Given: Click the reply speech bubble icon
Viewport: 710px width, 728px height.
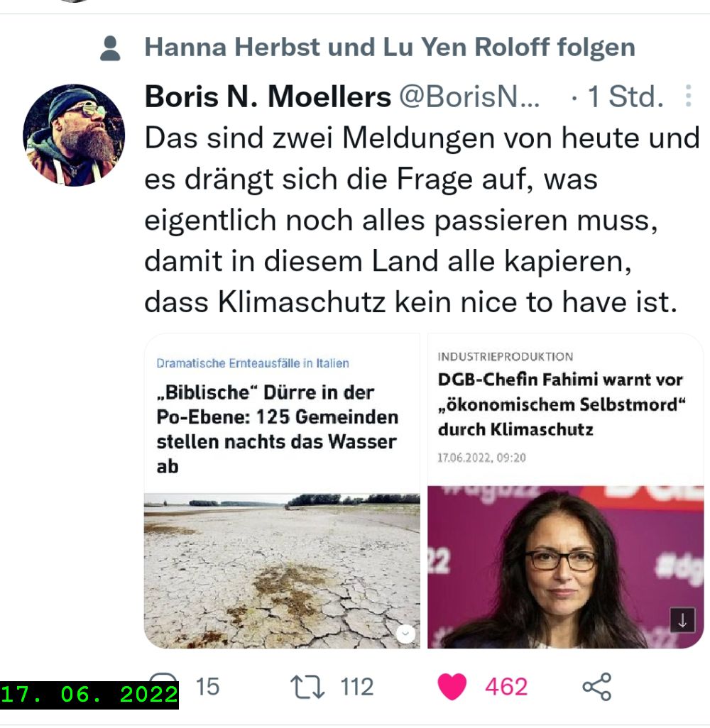Looking at the screenshot, I should tap(164, 678).
